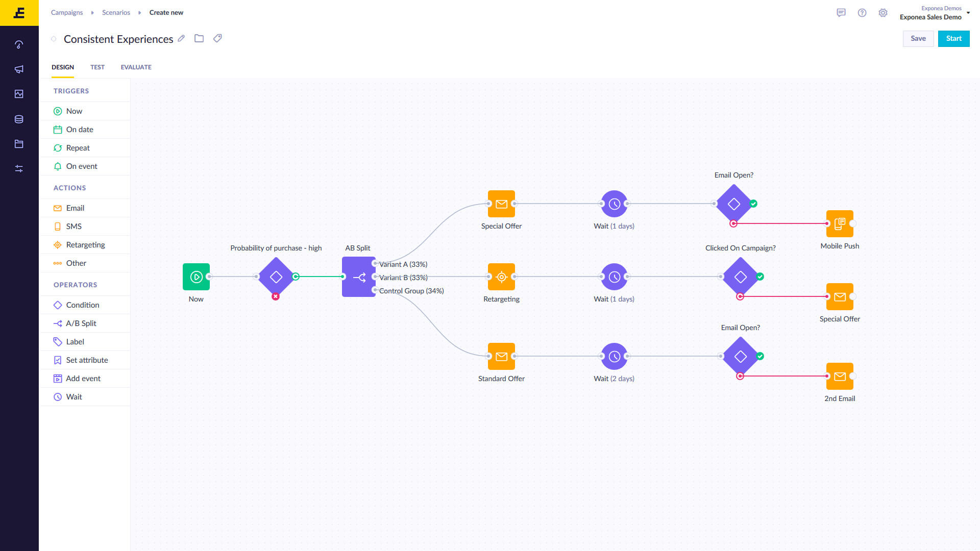Viewport: 980px width, 551px height.
Task: Open the Exponea Sales Demo account dropdown
Action: (x=935, y=13)
